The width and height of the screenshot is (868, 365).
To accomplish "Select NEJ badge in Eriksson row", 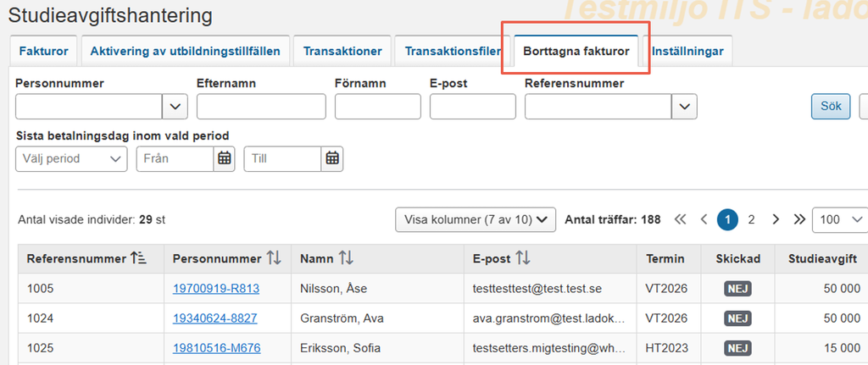I will point(738,348).
